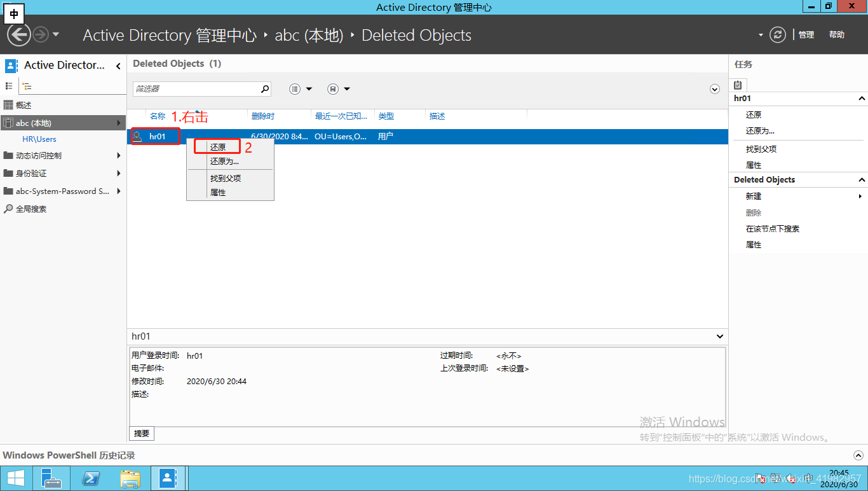Switch to the 摘要 tab
Image resolution: width=868 pixels, height=491 pixels.
142,434
